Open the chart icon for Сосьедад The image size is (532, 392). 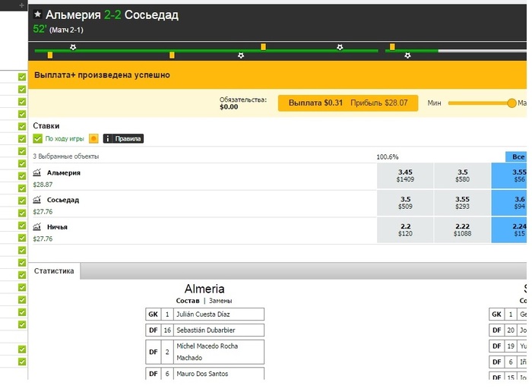tap(36, 200)
